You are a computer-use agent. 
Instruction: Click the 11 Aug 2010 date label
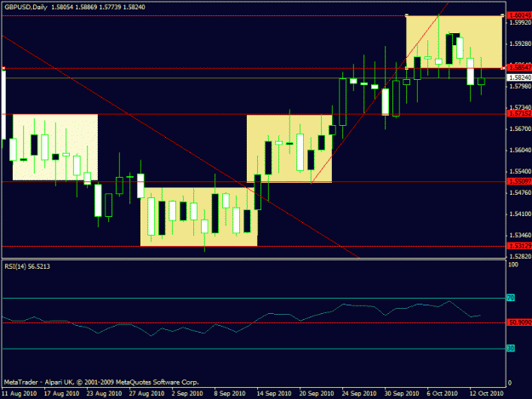pyautogui.click(x=19, y=394)
